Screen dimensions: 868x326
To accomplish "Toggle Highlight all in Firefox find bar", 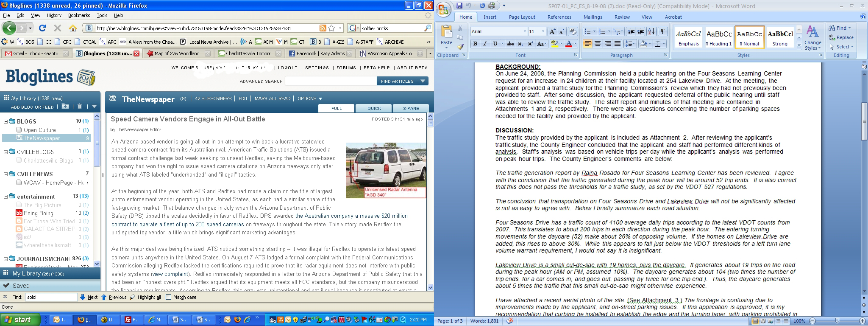I will pos(145,297).
